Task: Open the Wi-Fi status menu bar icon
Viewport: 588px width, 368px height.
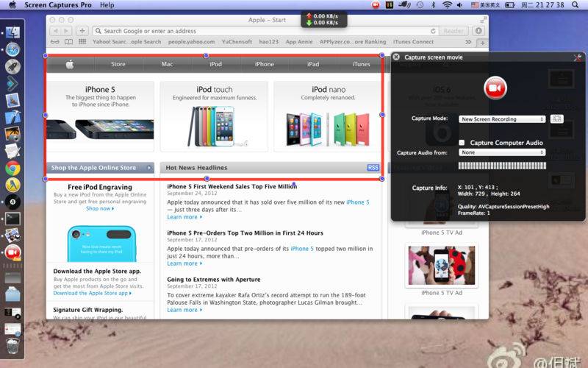Action: [x=447, y=5]
